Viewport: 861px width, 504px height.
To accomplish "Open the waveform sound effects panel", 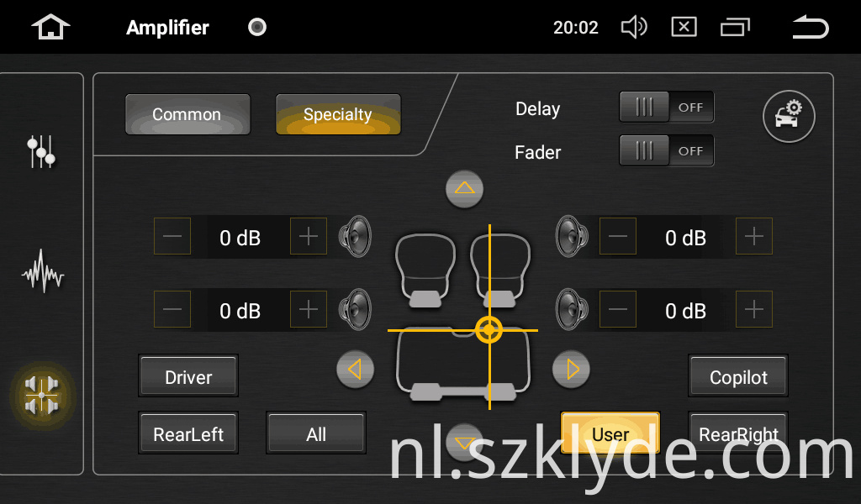I will pyautogui.click(x=42, y=271).
